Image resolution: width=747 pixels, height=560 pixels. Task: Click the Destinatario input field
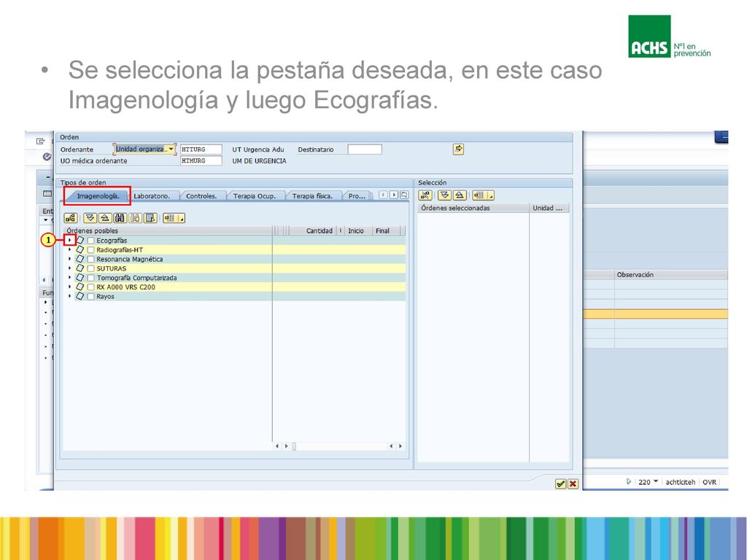(x=365, y=149)
